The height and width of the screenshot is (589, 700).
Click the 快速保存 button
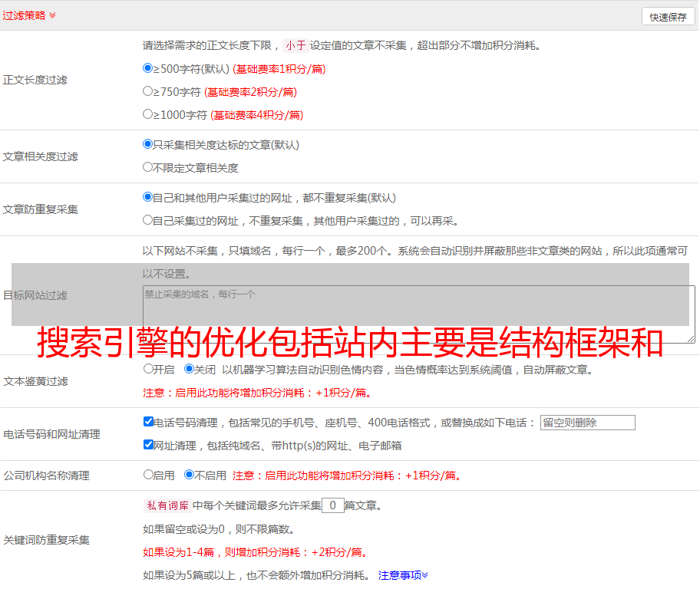click(668, 17)
